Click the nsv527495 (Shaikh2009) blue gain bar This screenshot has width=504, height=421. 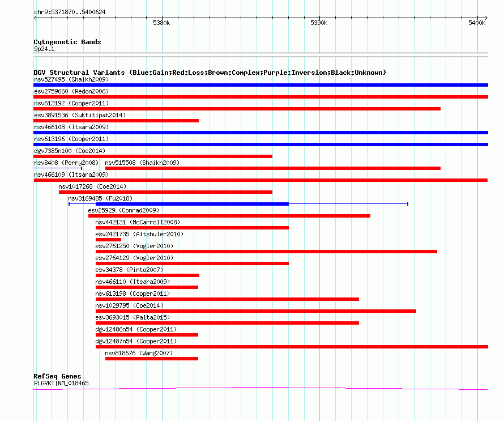coord(260,85)
